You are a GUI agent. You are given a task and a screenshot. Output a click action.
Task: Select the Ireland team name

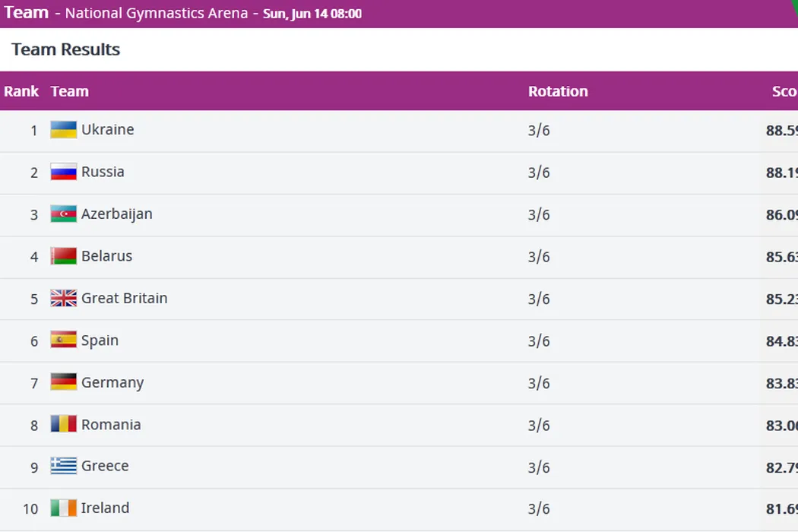[106, 508]
